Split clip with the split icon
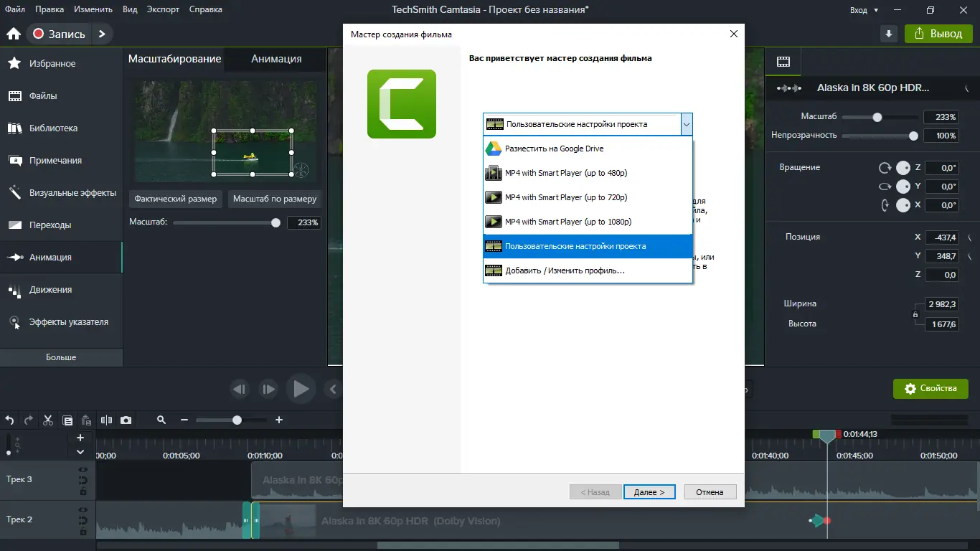 [107, 420]
